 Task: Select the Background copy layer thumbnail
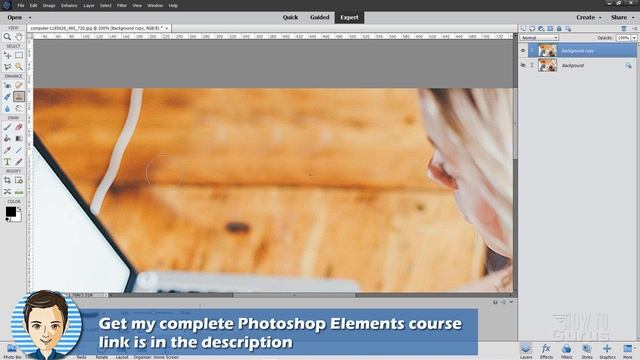point(547,51)
